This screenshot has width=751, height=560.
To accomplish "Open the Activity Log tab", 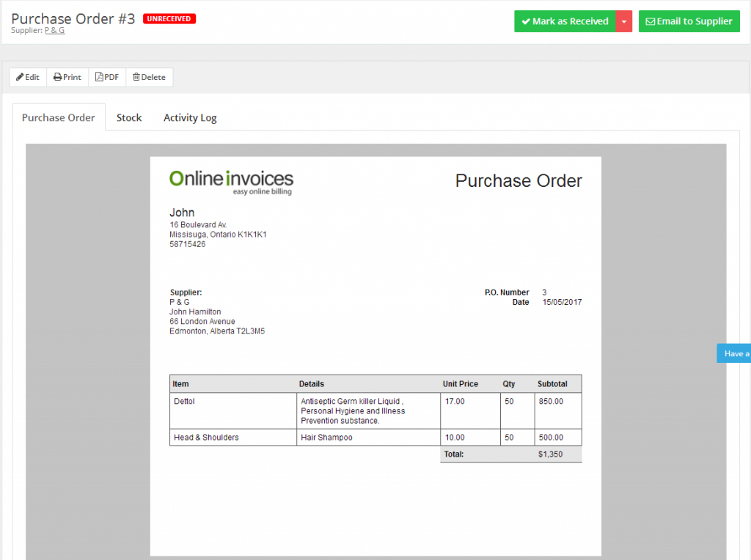I will click(x=190, y=117).
